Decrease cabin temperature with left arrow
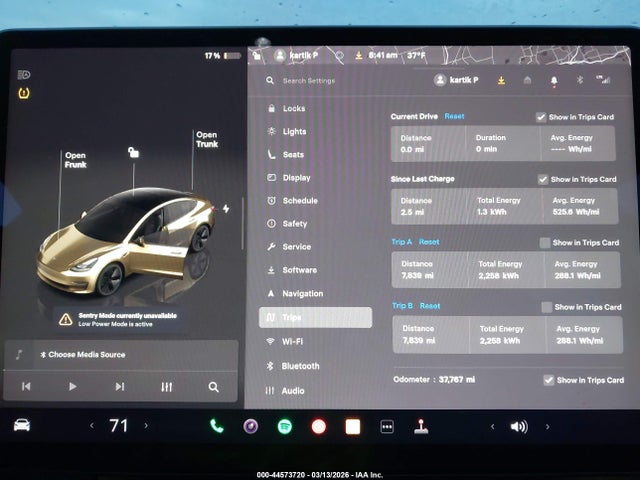The image size is (640, 480). click(92, 426)
